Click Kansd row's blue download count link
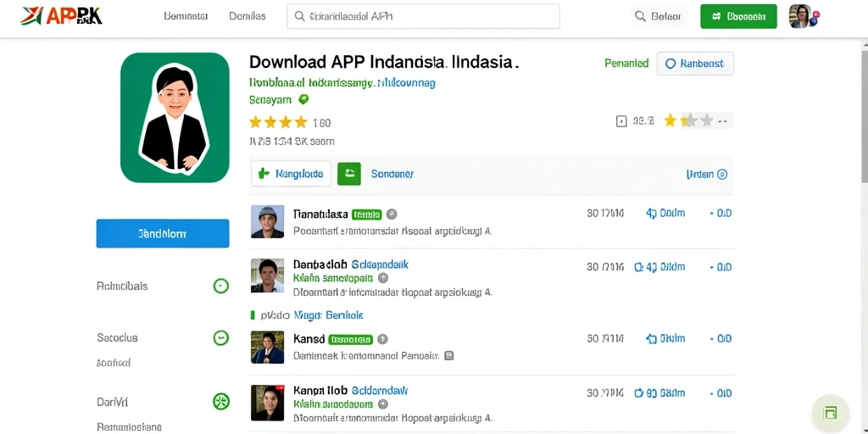Image resolution: width=868 pixels, height=434 pixels. [x=665, y=339]
